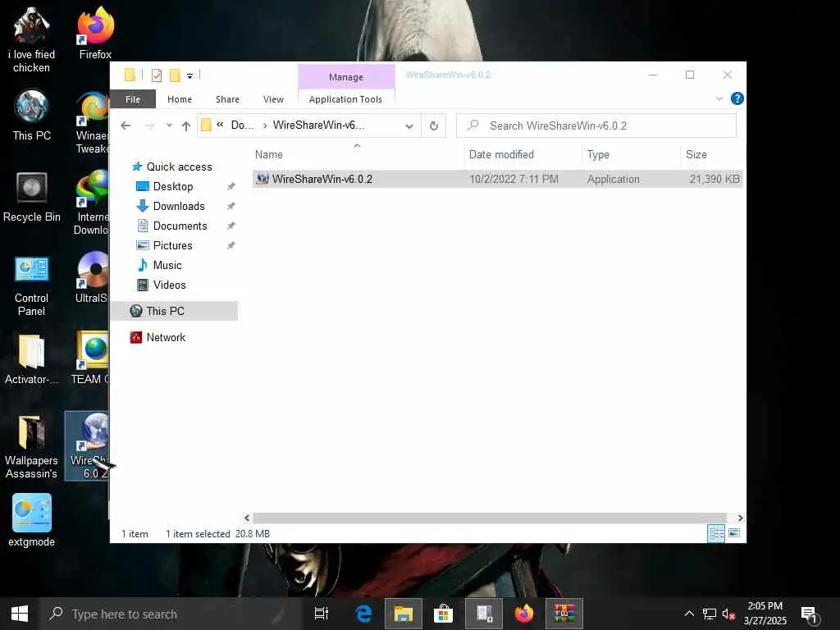
Task: Open Music in navigation pane
Action: click(167, 265)
